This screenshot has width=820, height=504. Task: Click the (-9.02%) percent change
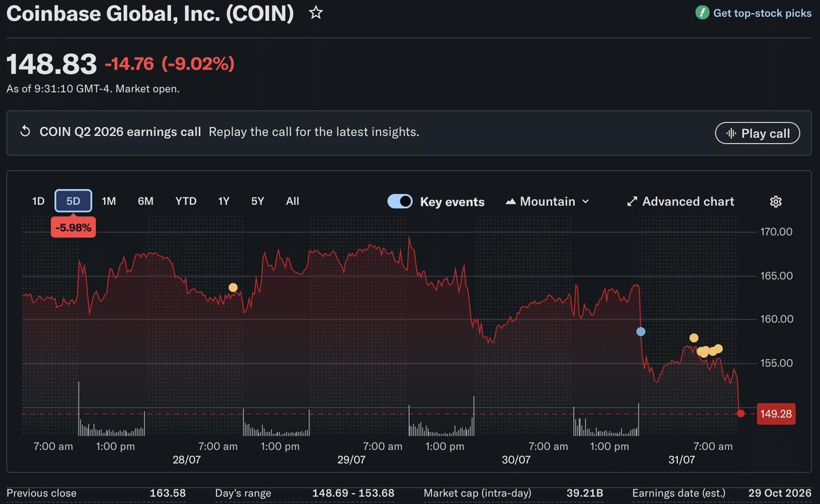198,64
